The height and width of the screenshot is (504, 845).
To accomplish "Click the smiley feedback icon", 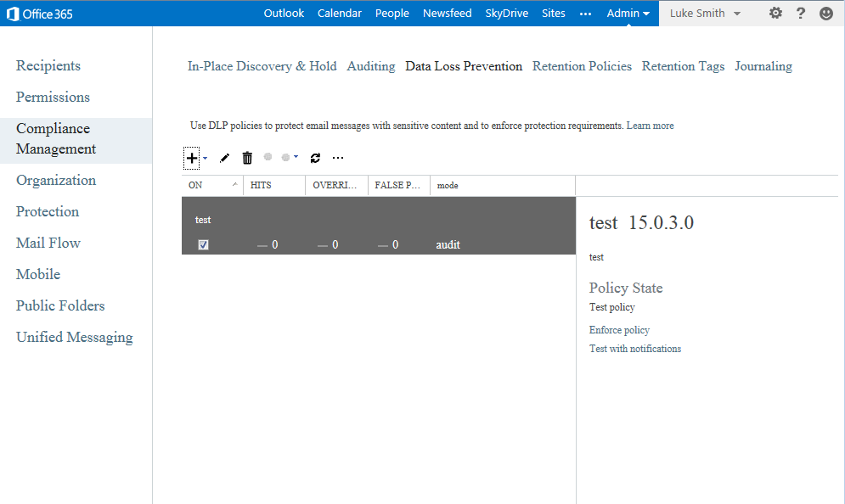I will point(826,14).
